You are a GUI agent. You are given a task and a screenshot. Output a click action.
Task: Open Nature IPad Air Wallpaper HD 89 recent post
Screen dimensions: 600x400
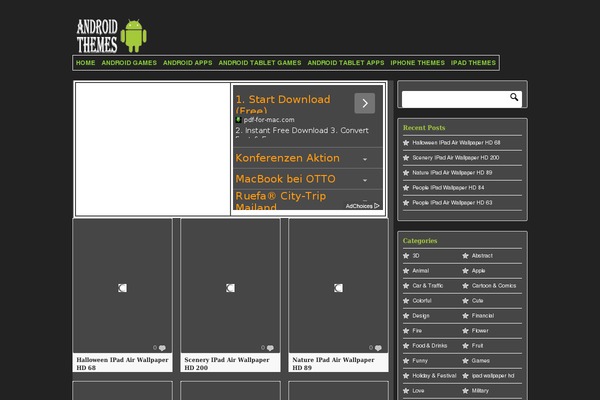452,173
